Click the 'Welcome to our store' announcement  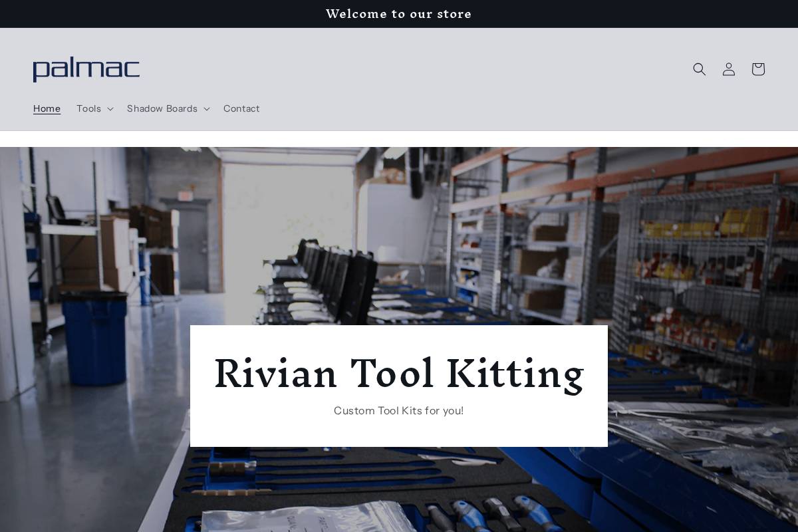tap(398, 14)
